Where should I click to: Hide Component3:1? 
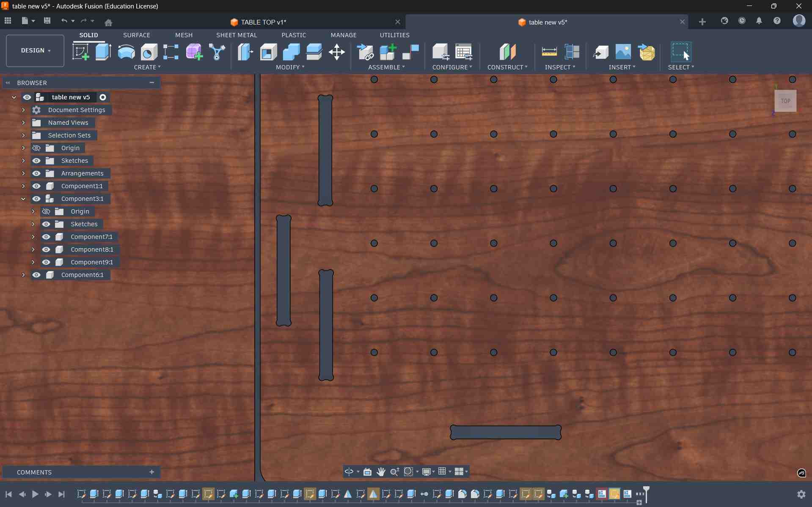(x=36, y=199)
